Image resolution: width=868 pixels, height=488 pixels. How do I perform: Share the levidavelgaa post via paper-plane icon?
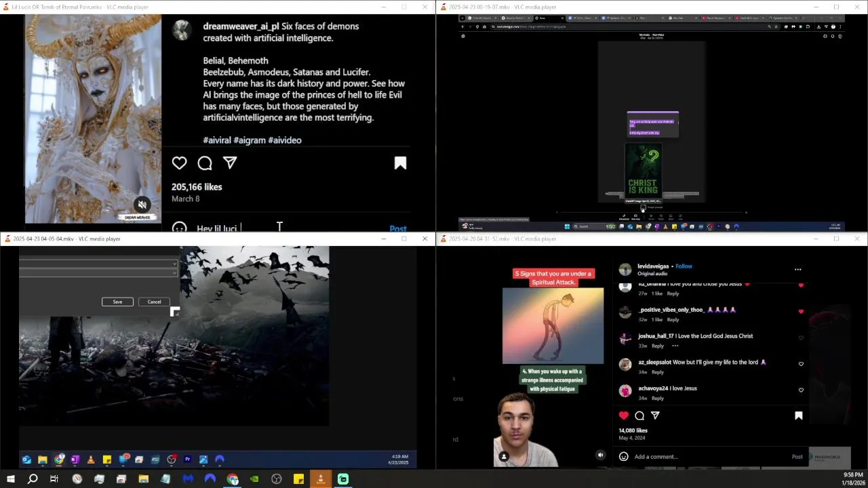(x=655, y=415)
